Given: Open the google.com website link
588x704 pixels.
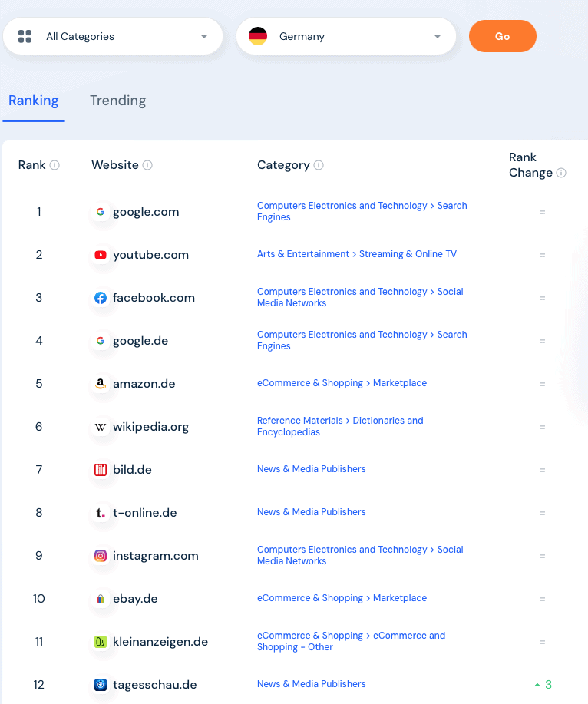Looking at the screenshot, I should coord(146,211).
